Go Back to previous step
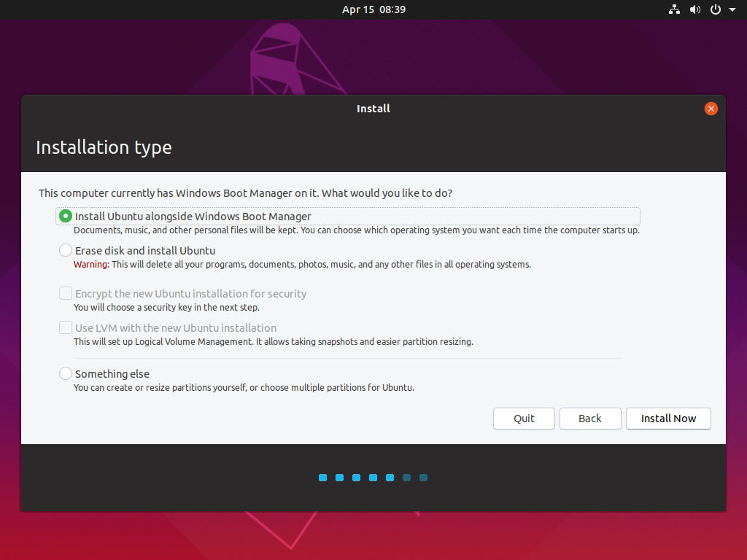 590,419
